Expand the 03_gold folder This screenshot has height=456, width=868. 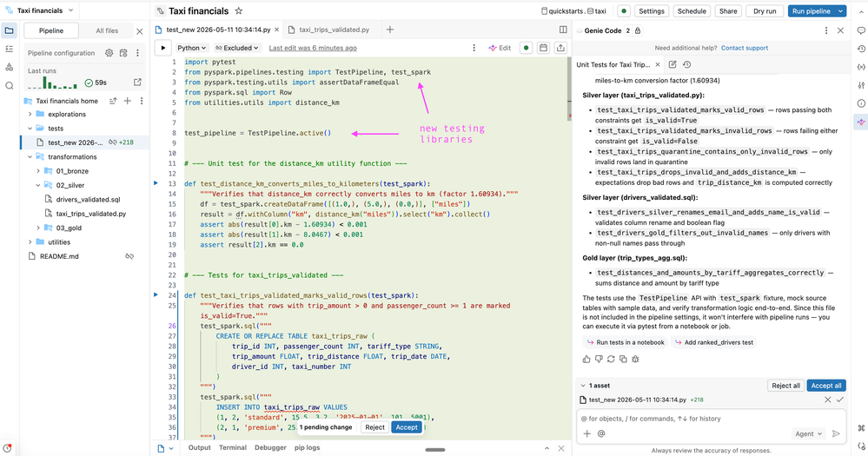(38, 228)
